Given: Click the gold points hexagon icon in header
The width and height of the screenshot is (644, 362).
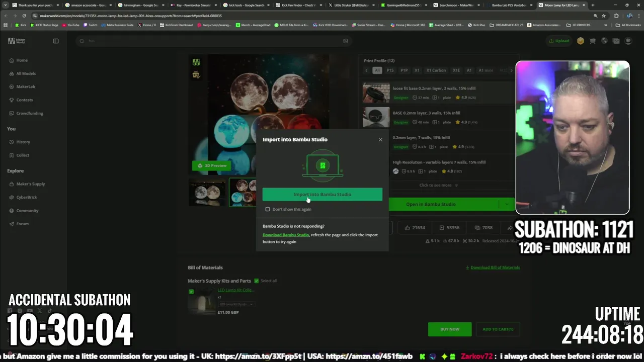Looking at the screenshot, I should [581, 41].
